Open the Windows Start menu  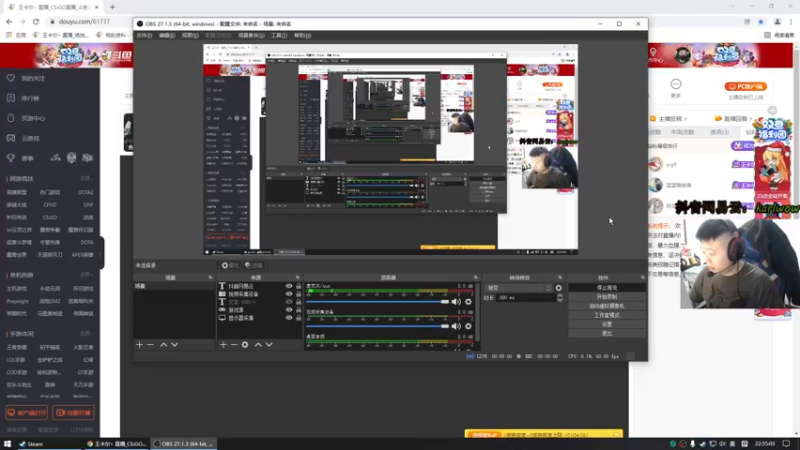point(7,444)
